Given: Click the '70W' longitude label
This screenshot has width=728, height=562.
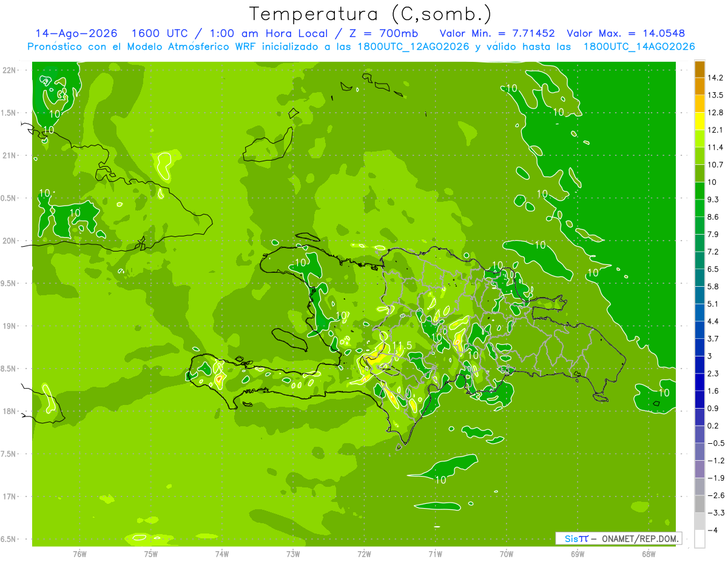Looking at the screenshot, I should [x=507, y=554].
